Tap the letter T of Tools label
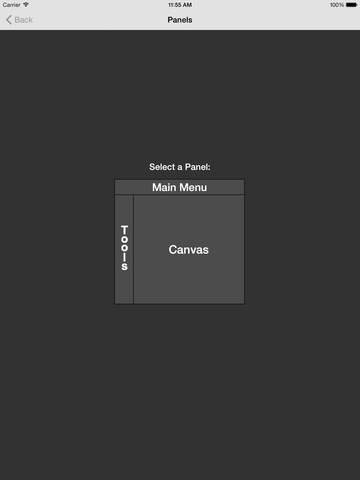Image resolution: width=360 pixels, height=480 pixels. coord(124,230)
